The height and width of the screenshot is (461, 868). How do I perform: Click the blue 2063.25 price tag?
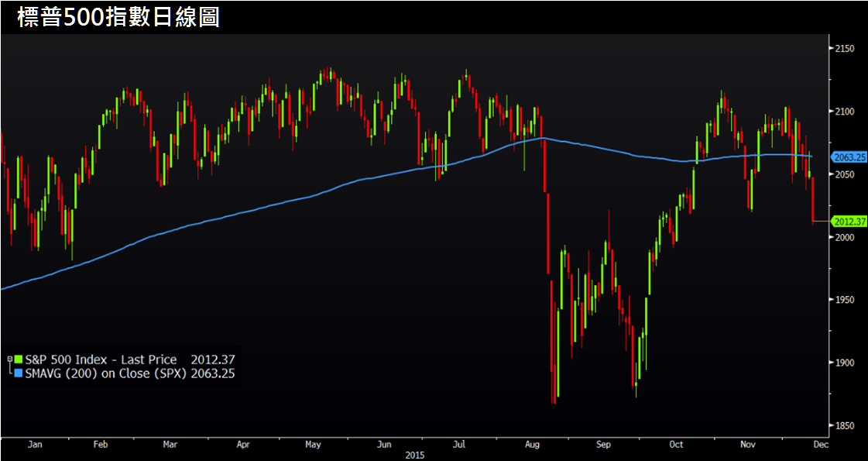coord(849,157)
